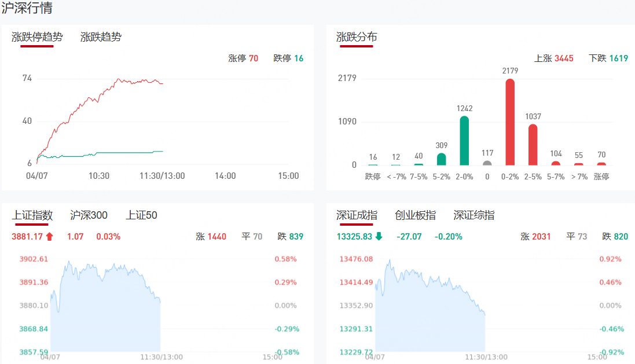Switch to the 创业板指 tab
This screenshot has width=635, height=364.
[415, 215]
